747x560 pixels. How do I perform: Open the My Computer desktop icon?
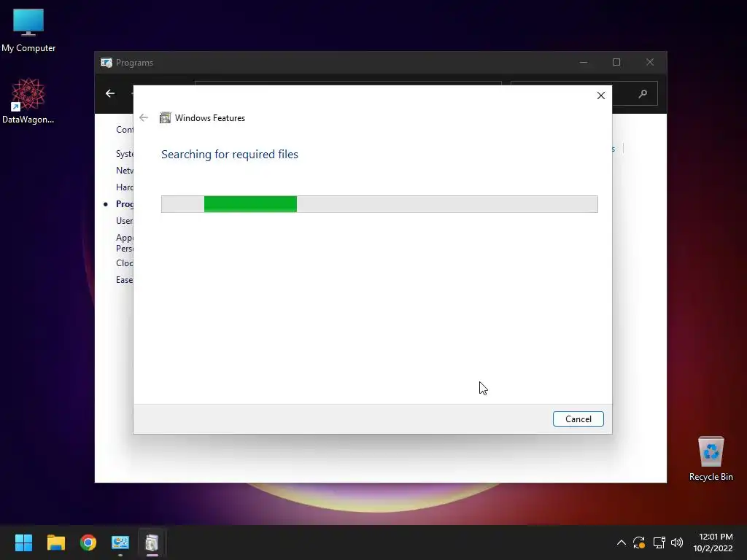coord(28,30)
